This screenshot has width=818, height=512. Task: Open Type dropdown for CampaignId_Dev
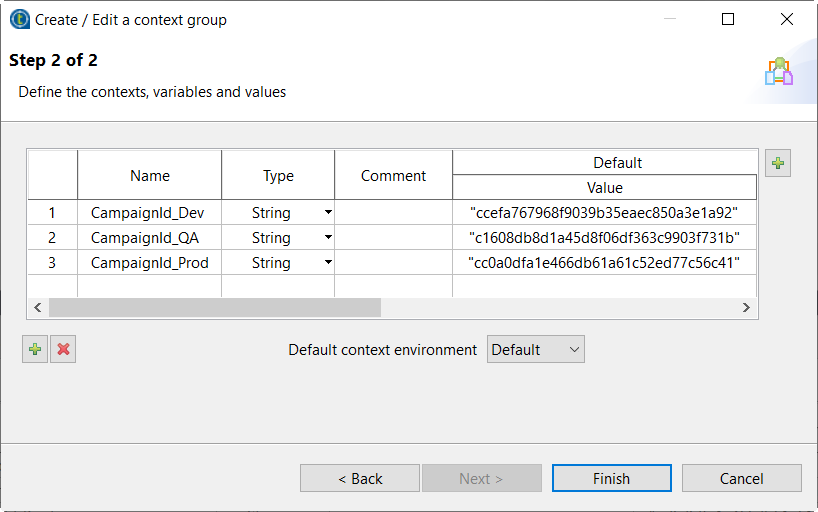tap(328, 213)
